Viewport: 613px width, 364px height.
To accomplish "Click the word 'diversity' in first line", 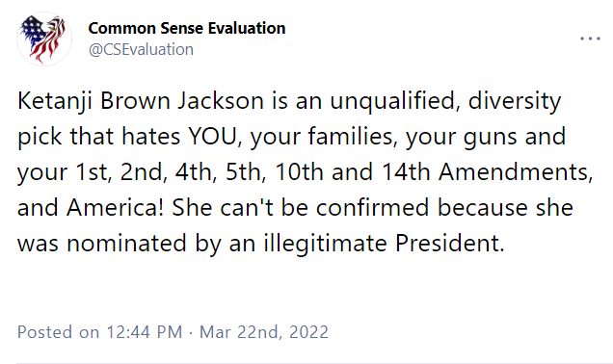I will coord(515,101).
